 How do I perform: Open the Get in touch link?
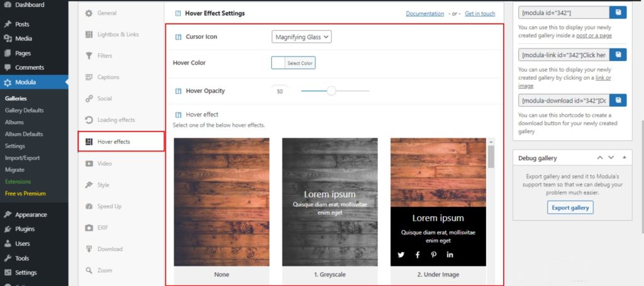(x=480, y=14)
